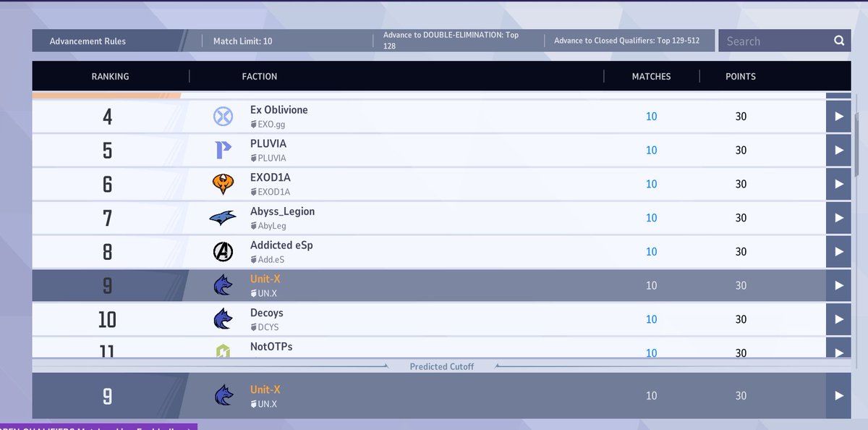Click Addicted eSp matches count 10
Screen dimensions: 868x430
click(652, 252)
